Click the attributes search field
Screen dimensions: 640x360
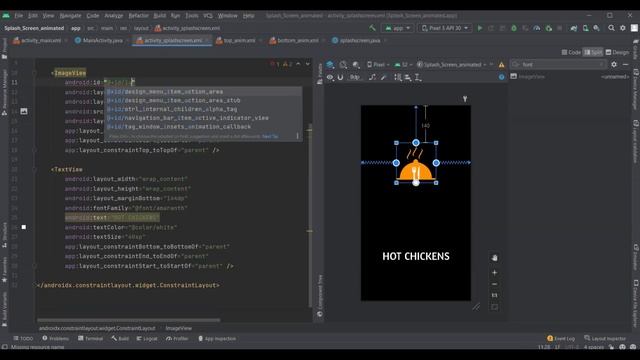558,64
